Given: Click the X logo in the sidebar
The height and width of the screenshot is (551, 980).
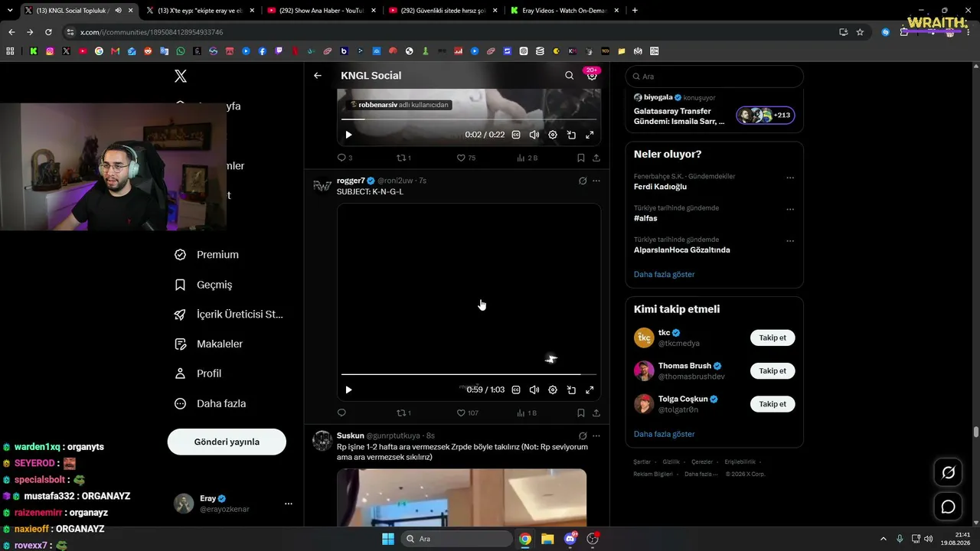Looking at the screenshot, I should click(x=181, y=76).
